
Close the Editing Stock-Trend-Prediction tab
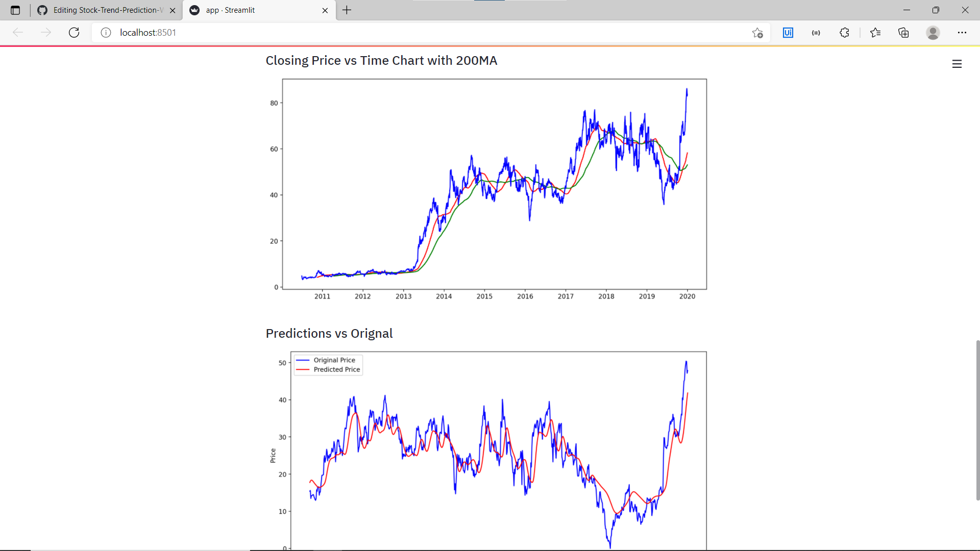click(173, 10)
